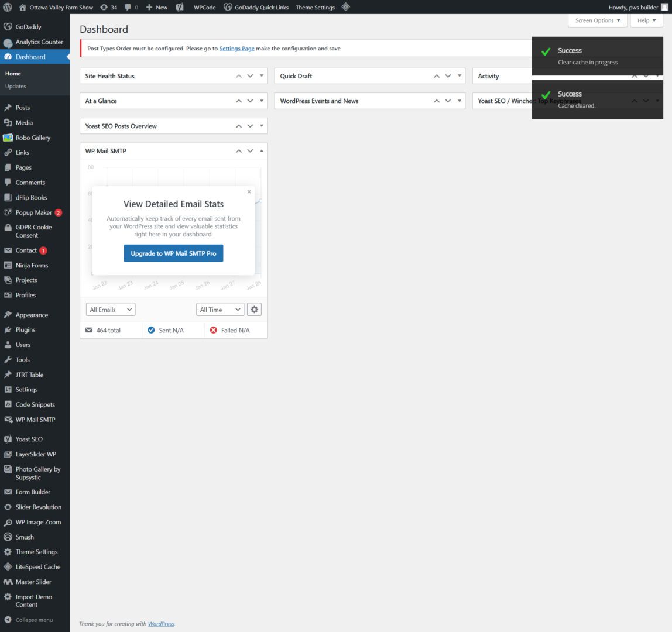Click the LiteSpeed Cache icon in the sidebar

[8, 566]
